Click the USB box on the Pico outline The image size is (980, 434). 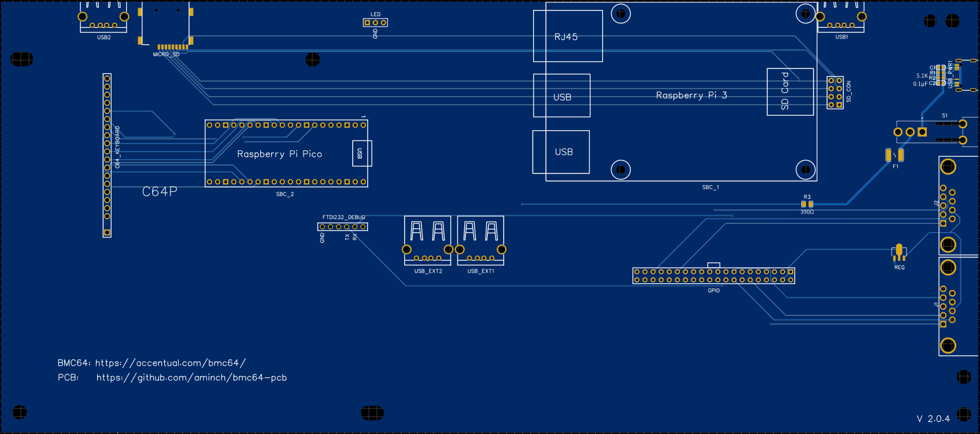362,153
